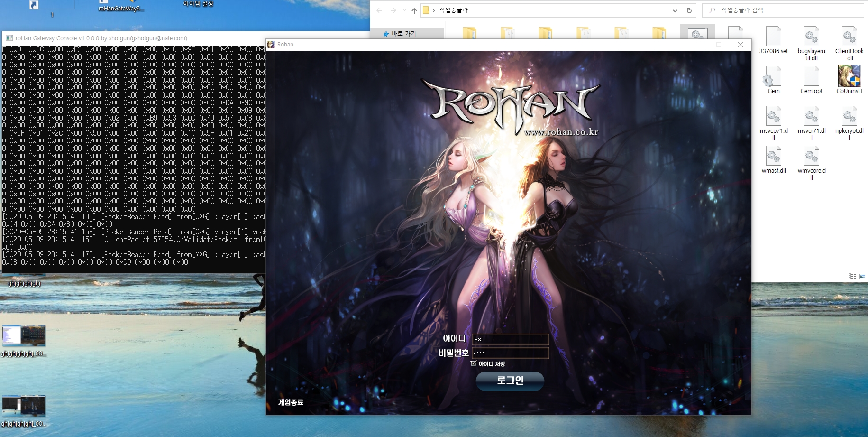This screenshot has width=868, height=437.
Task: Select the wmvcore.dll file icon
Action: [811, 163]
